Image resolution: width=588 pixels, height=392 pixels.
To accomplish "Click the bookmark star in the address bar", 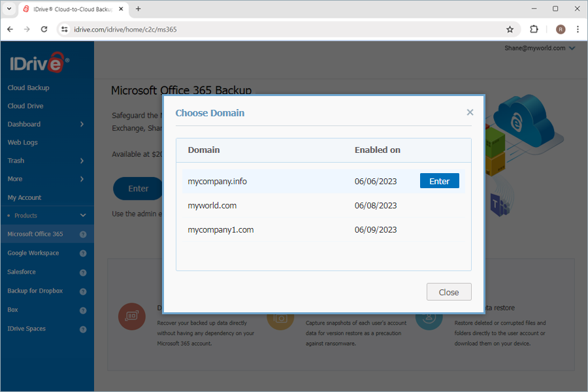I will pos(510,29).
